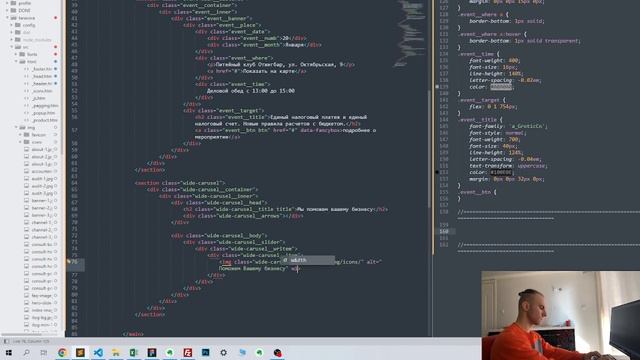Click the faq-image file icon
The image size is (640, 360).
[x=27, y=296]
